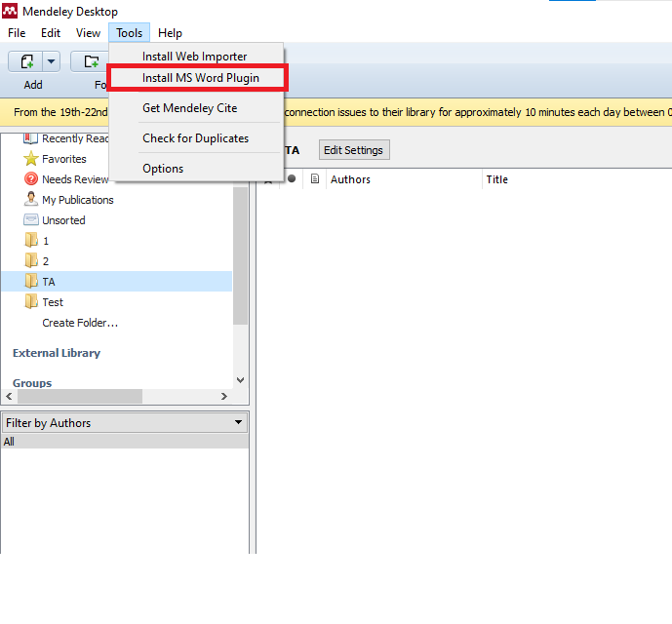Screen dimensions: 672x624
Task: Open the Edit menu
Action: (x=51, y=33)
